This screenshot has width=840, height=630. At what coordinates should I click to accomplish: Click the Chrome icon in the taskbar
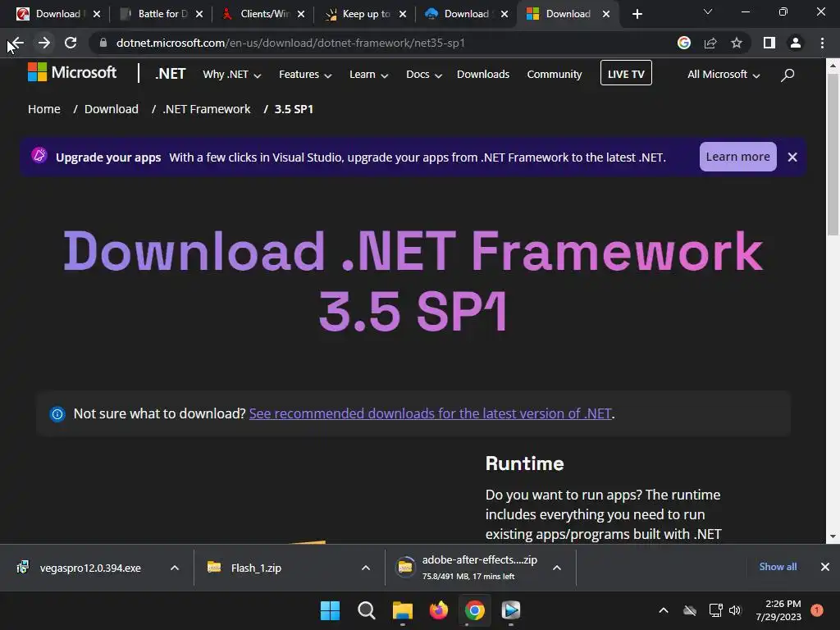[475, 610]
